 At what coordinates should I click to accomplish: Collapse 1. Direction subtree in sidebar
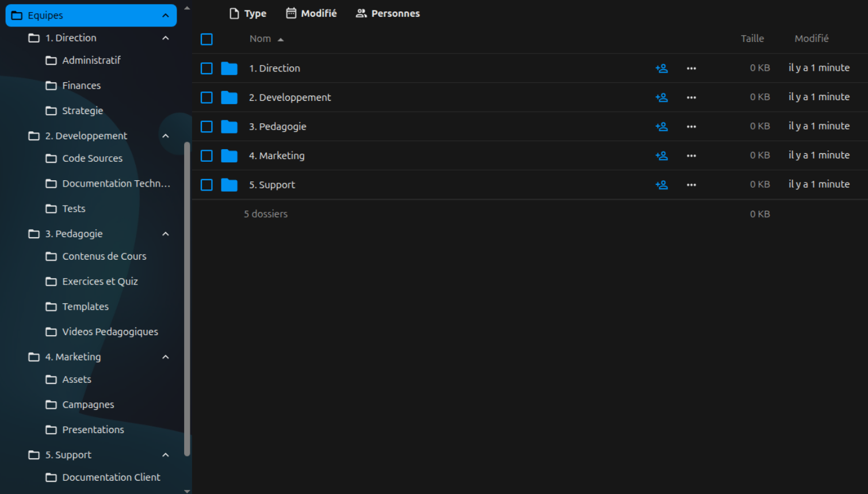166,38
